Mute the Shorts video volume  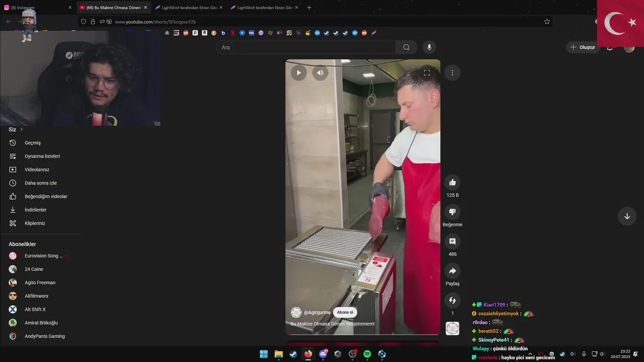click(320, 73)
